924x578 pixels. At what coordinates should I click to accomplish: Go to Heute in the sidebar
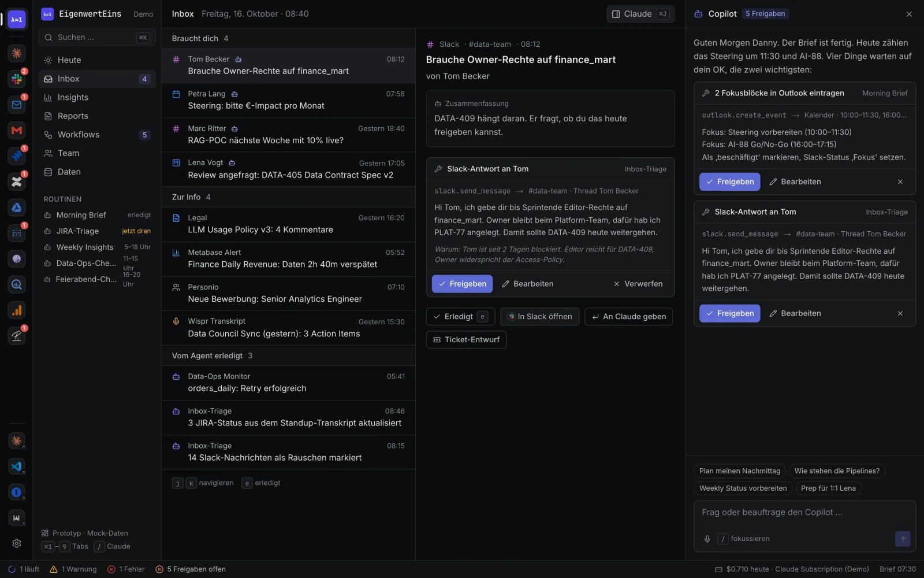pos(97,60)
